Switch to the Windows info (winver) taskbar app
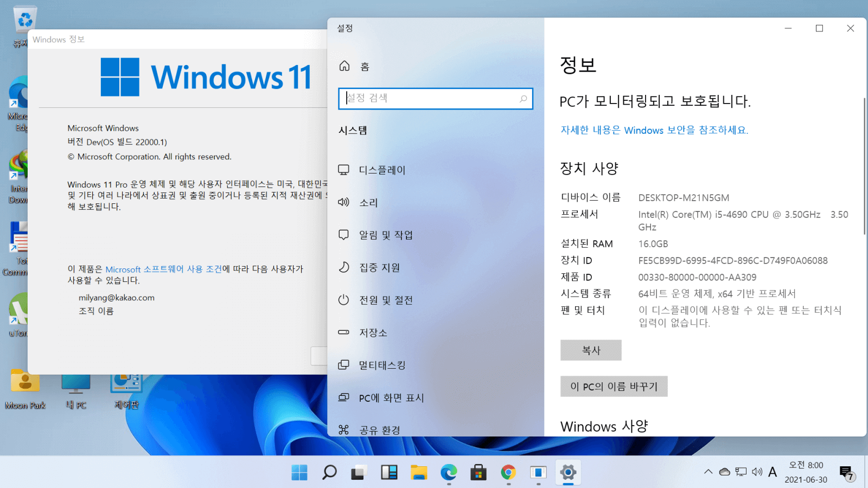This screenshot has width=868, height=488. click(538, 472)
